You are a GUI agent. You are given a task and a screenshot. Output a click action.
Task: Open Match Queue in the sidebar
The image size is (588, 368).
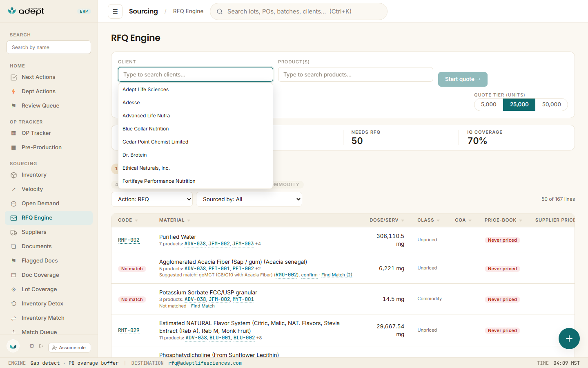[x=49, y=332]
